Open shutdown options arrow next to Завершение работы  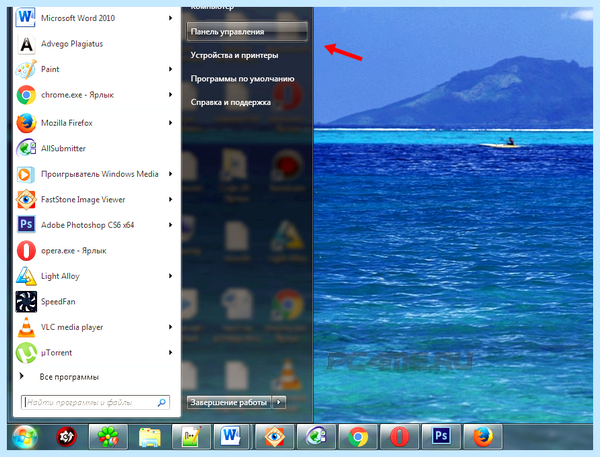point(279,402)
